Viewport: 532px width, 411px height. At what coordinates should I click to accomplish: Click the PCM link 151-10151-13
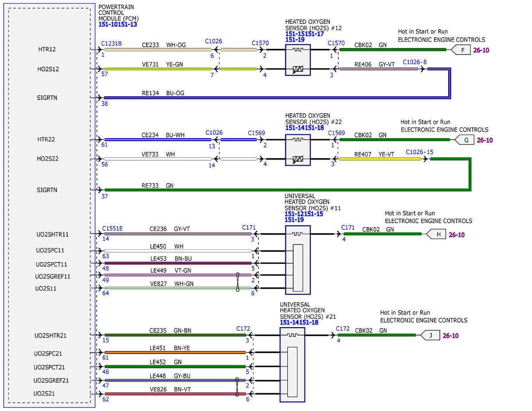pyautogui.click(x=117, y=25)
